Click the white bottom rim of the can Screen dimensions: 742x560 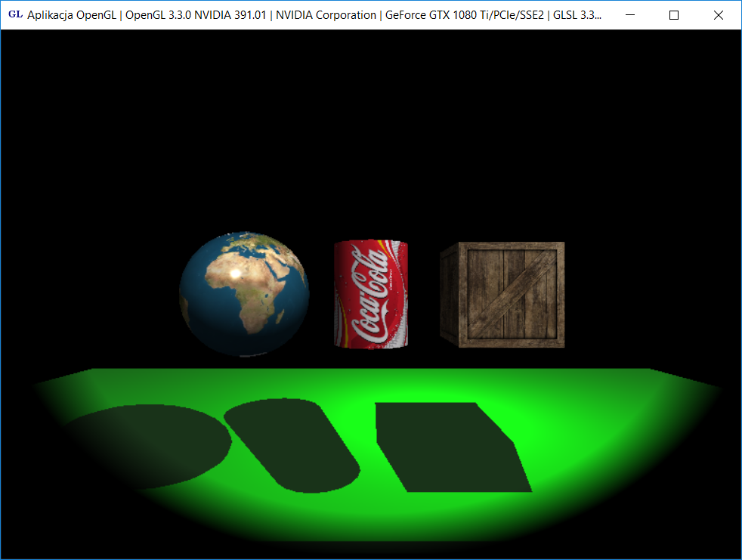pos(371,342)
